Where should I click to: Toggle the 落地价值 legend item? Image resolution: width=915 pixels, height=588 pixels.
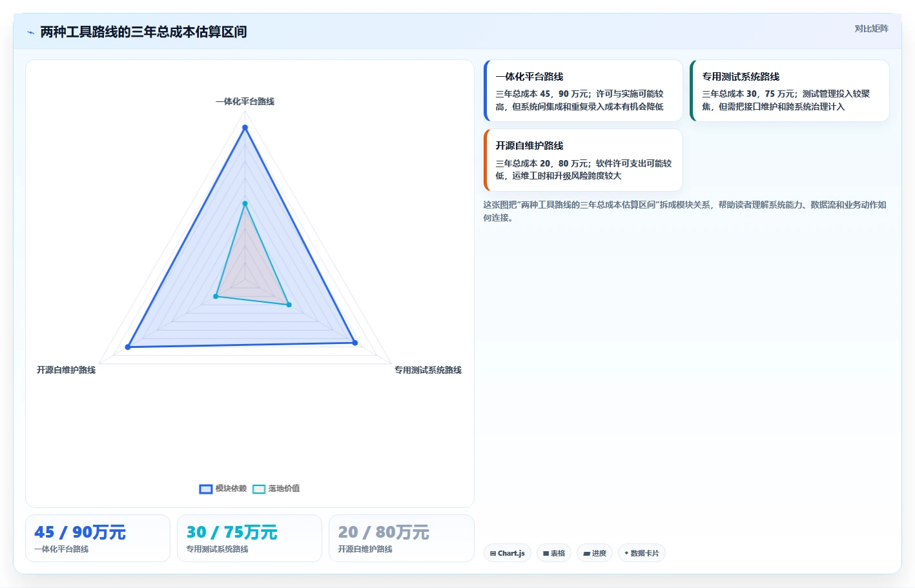pos(276,489)
